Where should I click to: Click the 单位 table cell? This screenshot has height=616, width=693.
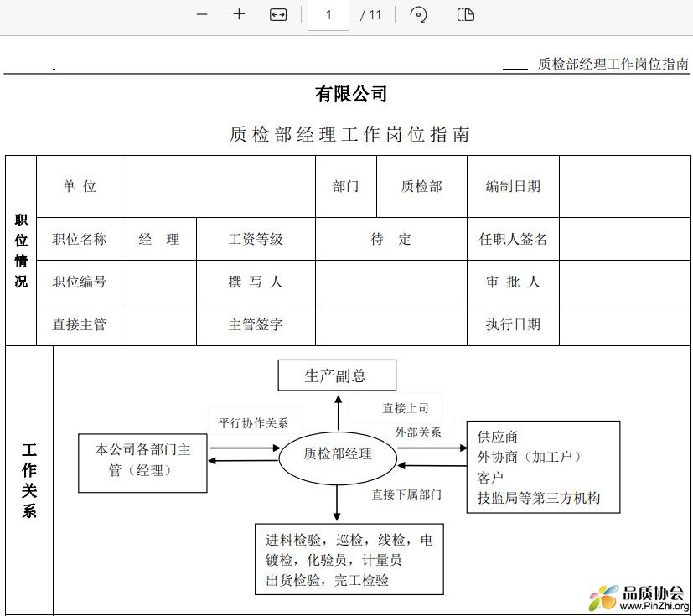(79, 187)
